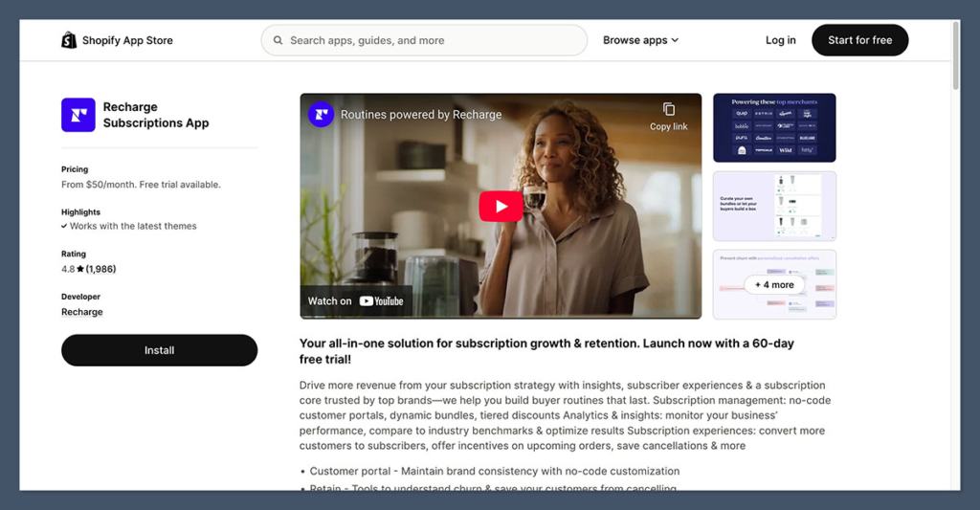Click the Recharge app logo icon
This screenshot has width=980, height=510.
click(x=78, y=115)
